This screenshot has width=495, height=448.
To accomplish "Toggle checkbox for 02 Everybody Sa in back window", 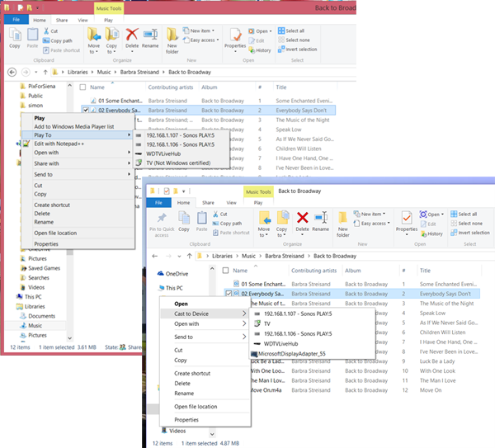I will [x=86, y=111].
